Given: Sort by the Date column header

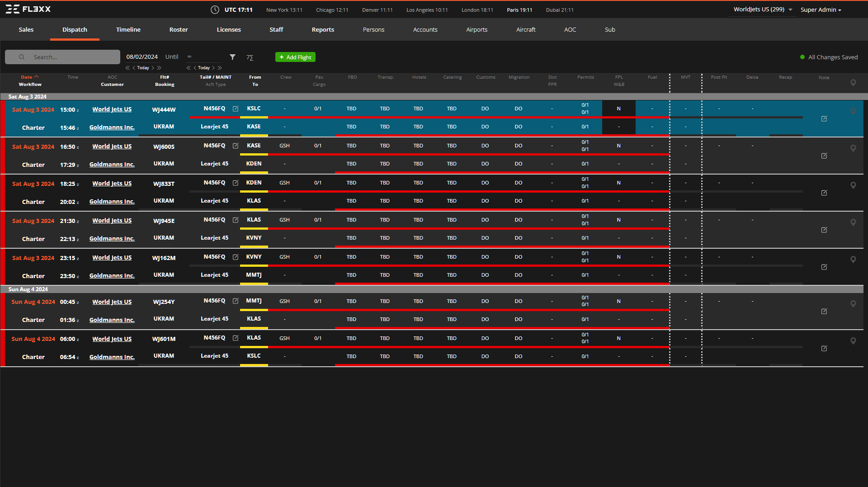Looking at the screenshot, I should [27, 77].
